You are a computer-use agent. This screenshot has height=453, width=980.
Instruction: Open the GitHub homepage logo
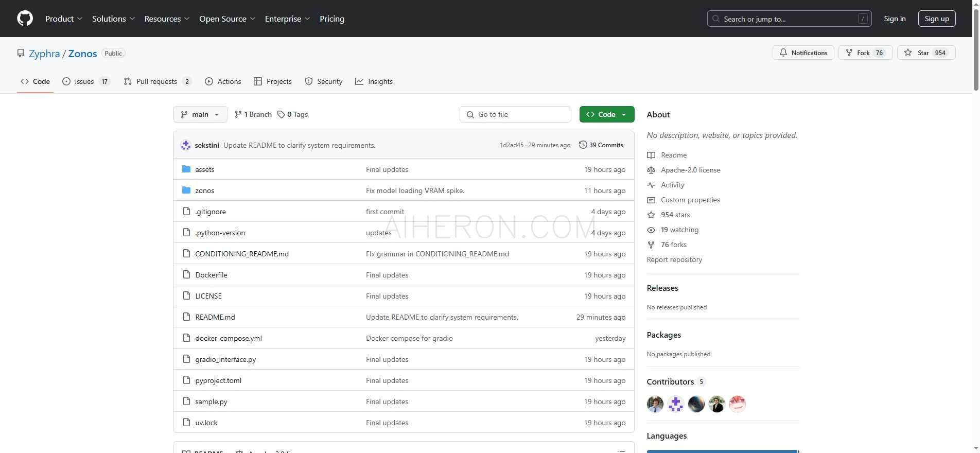click(25, 19)
